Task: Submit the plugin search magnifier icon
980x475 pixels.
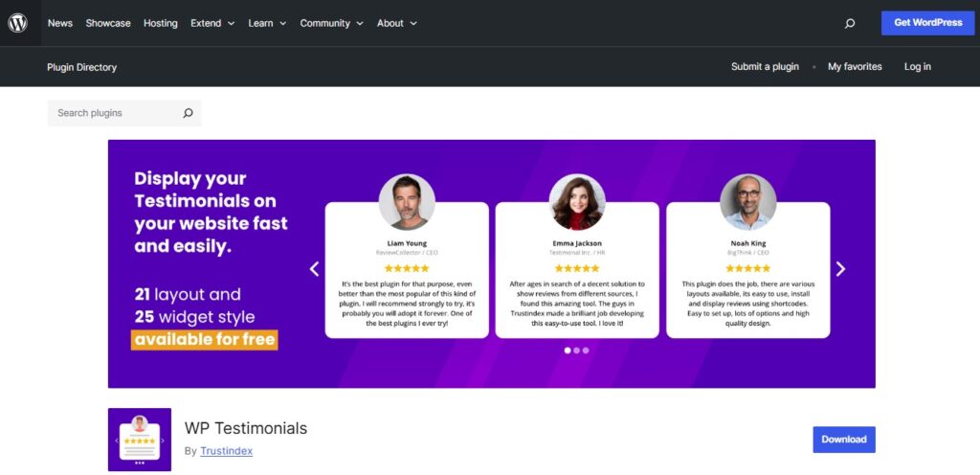Action: pyautogui.click(x=188, y=113)
